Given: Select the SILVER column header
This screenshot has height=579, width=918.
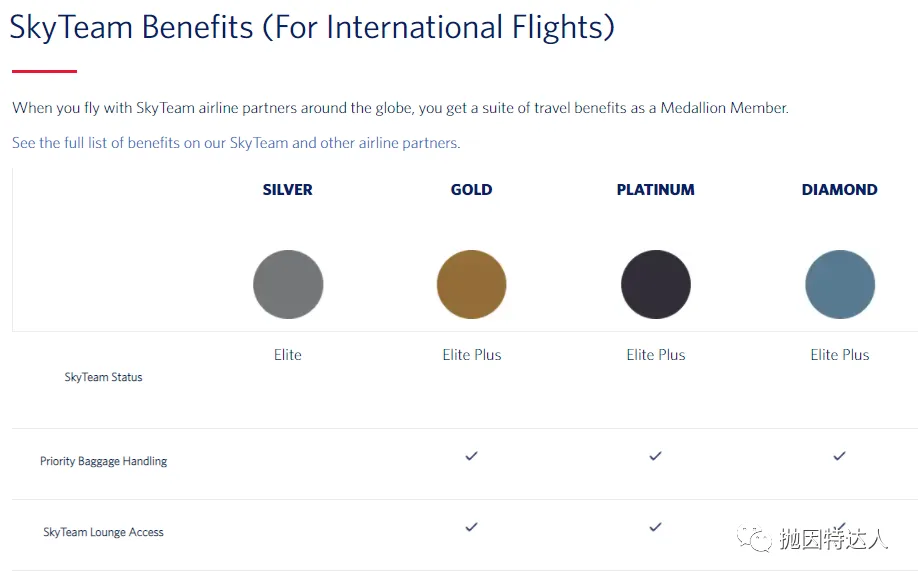Looking at the screenshot, I should (287, 190).
